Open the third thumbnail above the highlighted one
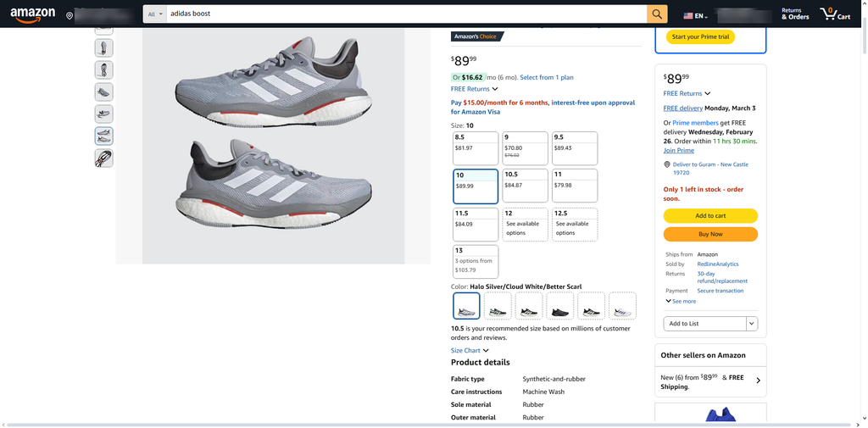The image size is (868, 428). click(103, 69)
